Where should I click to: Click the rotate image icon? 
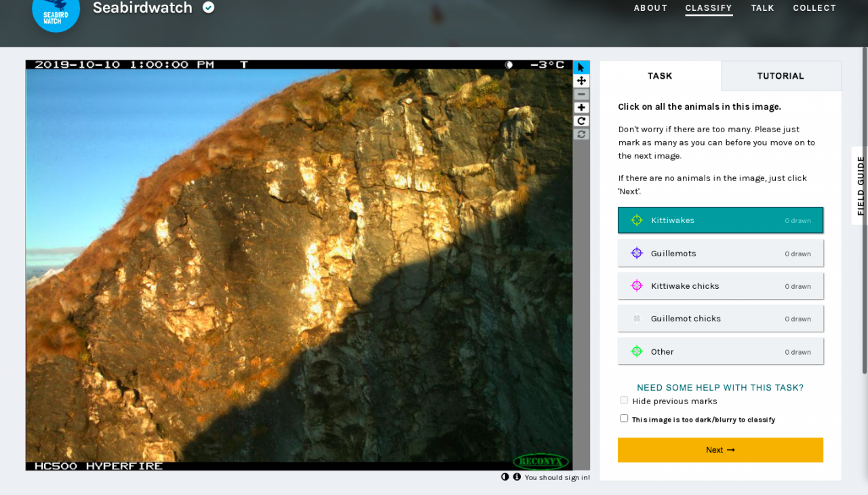point(581,121)
